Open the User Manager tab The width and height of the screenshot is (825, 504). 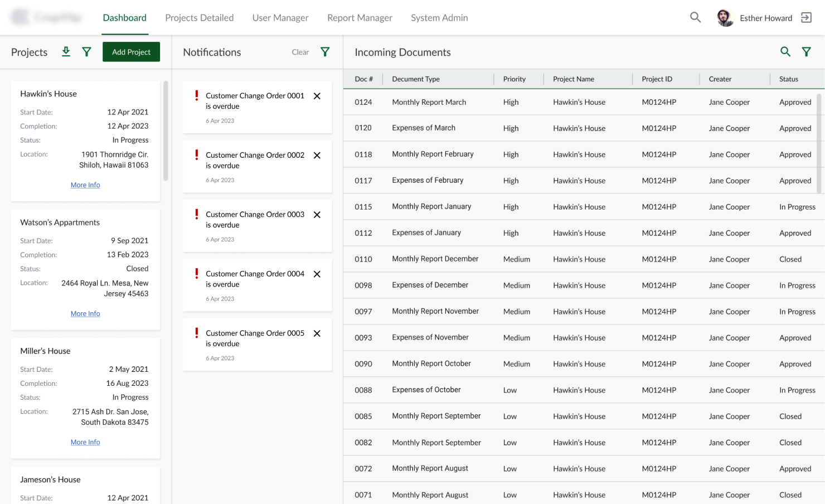click(x=280, y=18)
